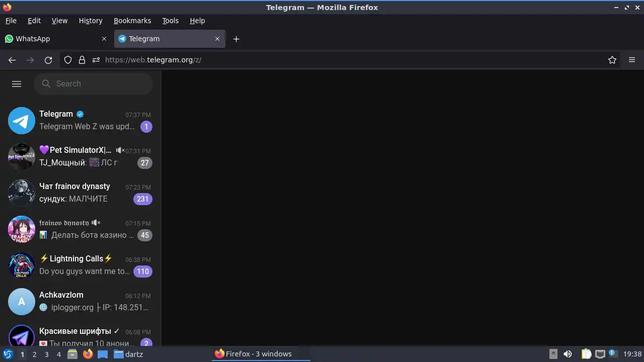Open the Telegram hamburger menu
The image size is (644, 362).
click(17, 84)
